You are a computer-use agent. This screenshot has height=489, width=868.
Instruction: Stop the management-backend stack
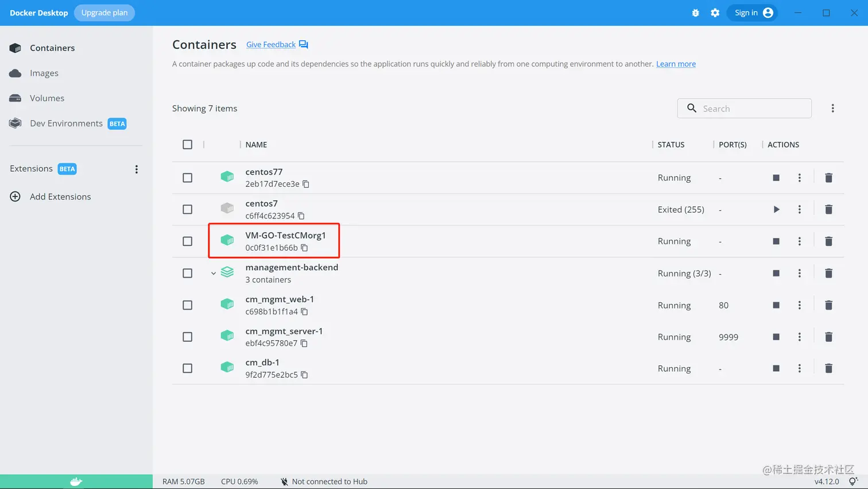tap(776, 273)
